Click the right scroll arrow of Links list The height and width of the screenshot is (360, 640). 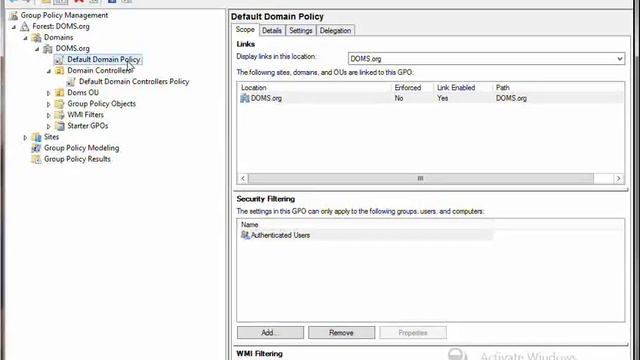(618, 178)
